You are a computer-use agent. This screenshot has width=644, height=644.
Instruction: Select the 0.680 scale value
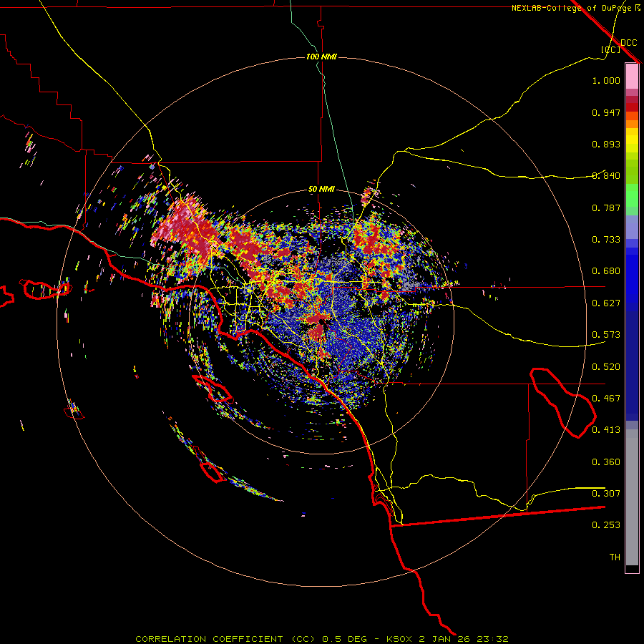tap(606, 271)
